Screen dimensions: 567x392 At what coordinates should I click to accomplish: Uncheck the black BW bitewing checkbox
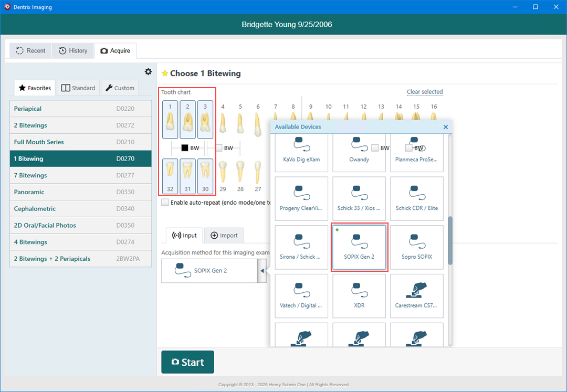pos(185,148)
